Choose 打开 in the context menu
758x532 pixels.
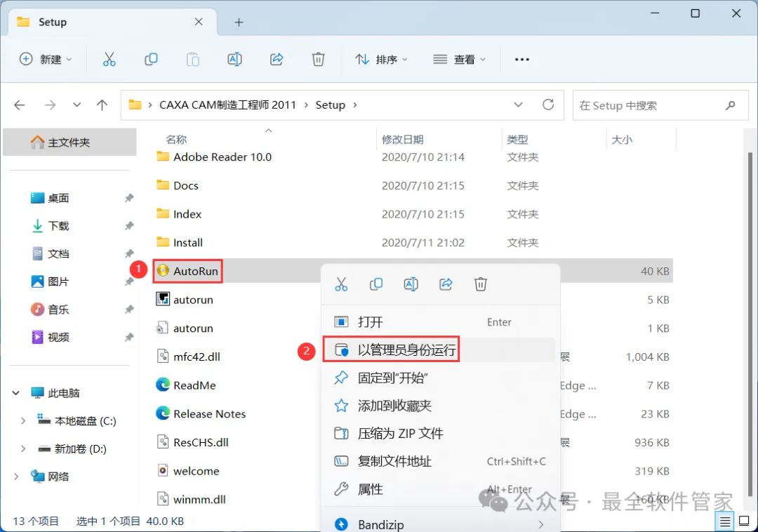coord(440,322)
